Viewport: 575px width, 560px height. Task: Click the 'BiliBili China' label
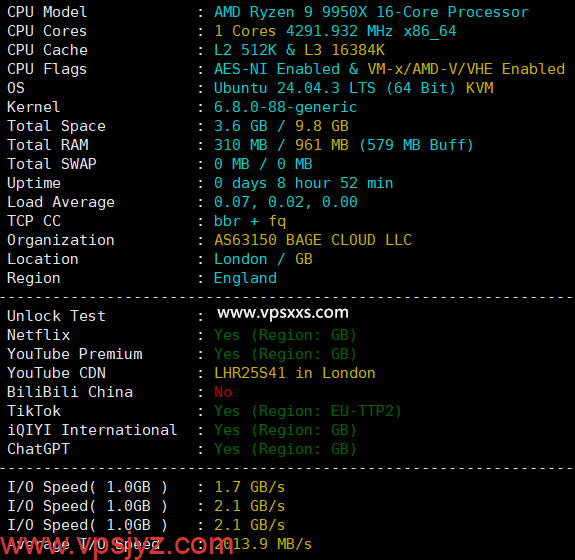70,392
